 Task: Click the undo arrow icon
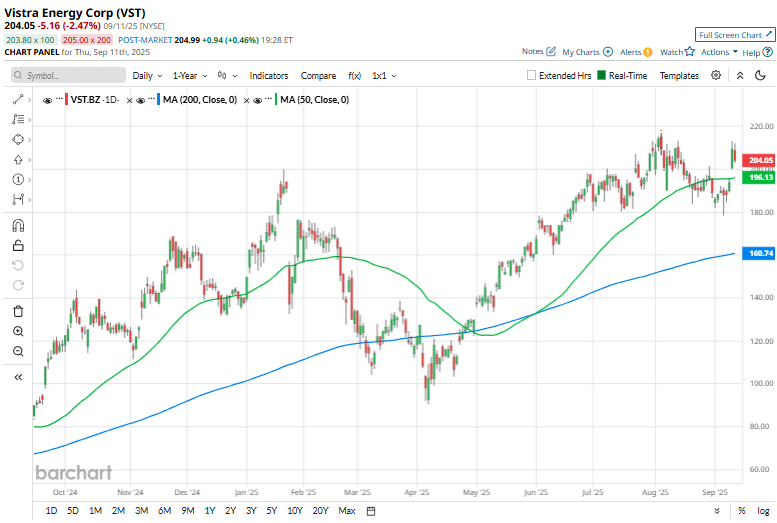point(18,265)
